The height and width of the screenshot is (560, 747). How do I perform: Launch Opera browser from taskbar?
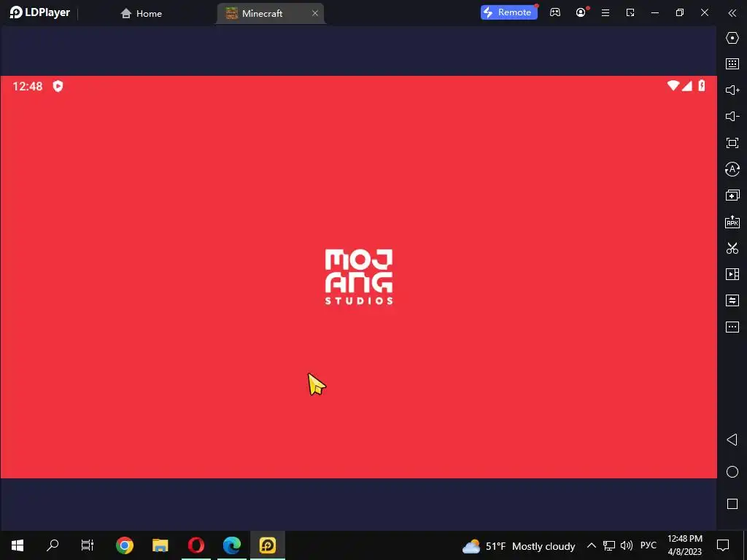click(x=196, y=545)
